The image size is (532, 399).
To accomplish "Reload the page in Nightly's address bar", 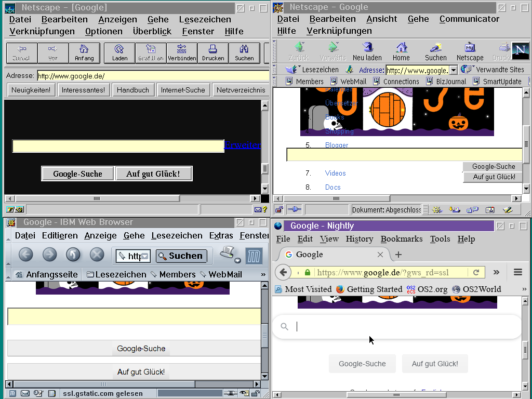I will (x=476, y=272).
